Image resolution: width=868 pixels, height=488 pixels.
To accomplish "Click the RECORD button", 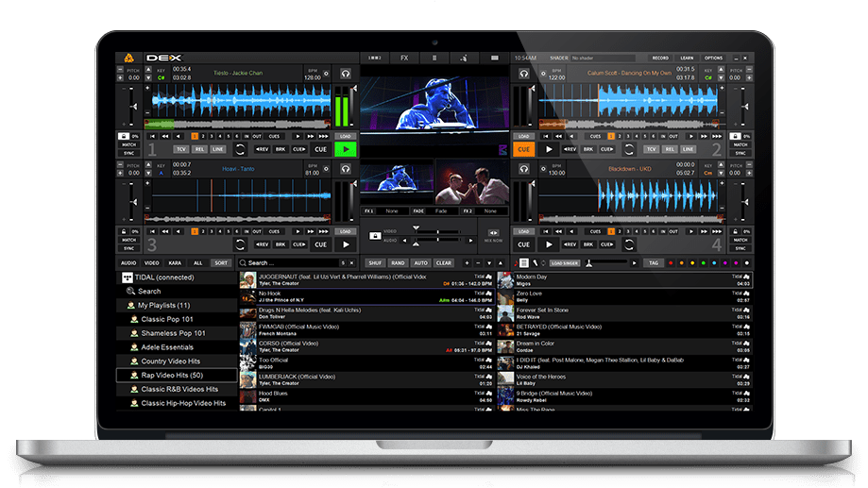I will point(660,58).
